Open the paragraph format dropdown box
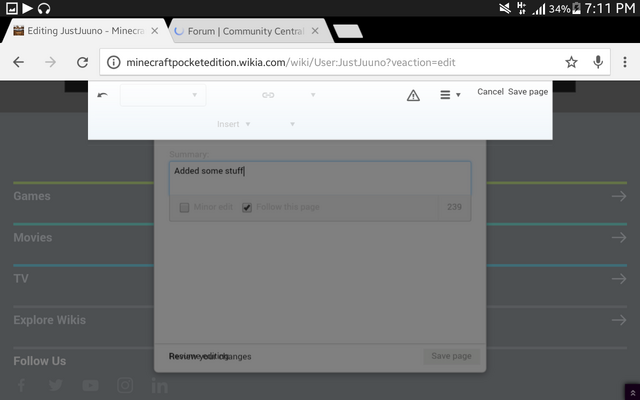Viewport: 640px width, 400px height. tap(163, 95)
